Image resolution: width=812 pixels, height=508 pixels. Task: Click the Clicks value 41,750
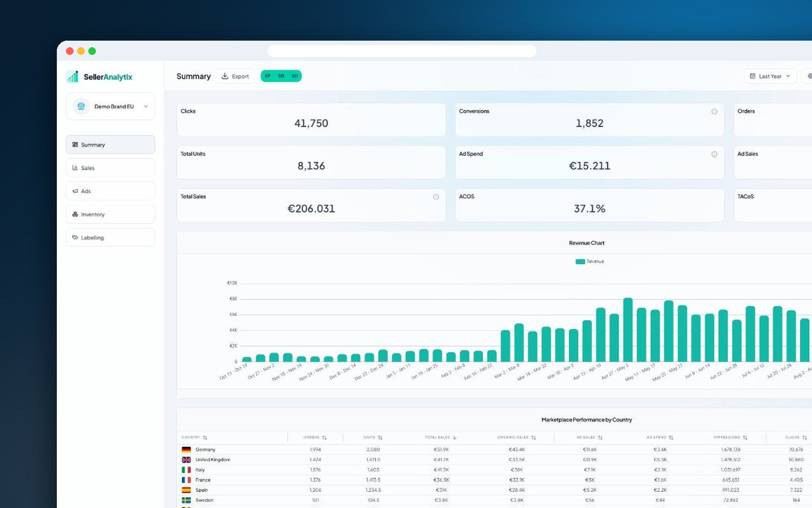311,123
